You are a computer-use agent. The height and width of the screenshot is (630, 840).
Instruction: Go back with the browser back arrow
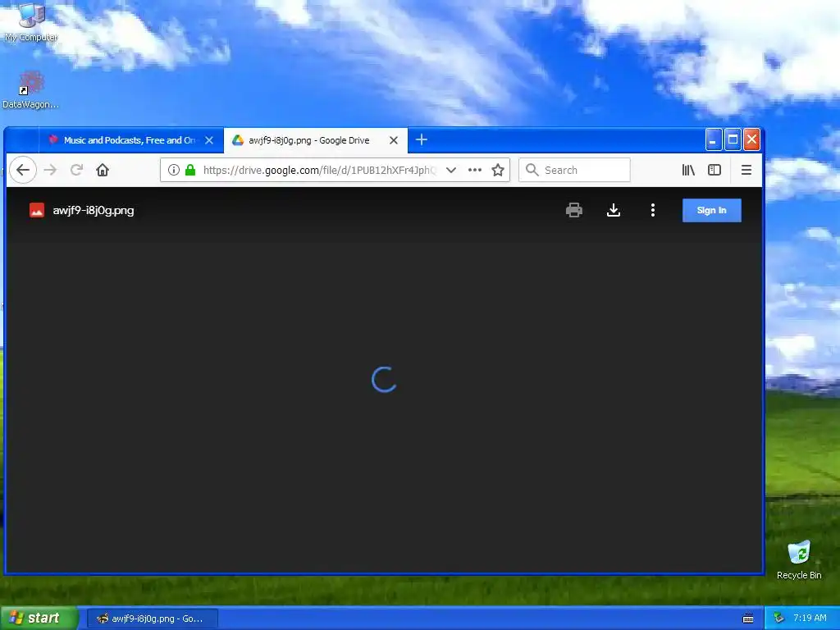tap(22, 170)
